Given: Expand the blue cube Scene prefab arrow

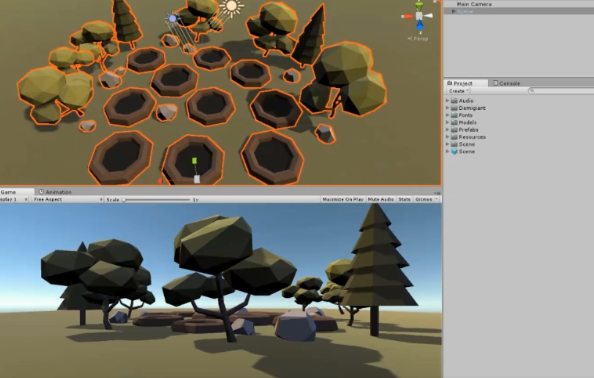Looking at the screenshot, I should click(x=447, y=152).
